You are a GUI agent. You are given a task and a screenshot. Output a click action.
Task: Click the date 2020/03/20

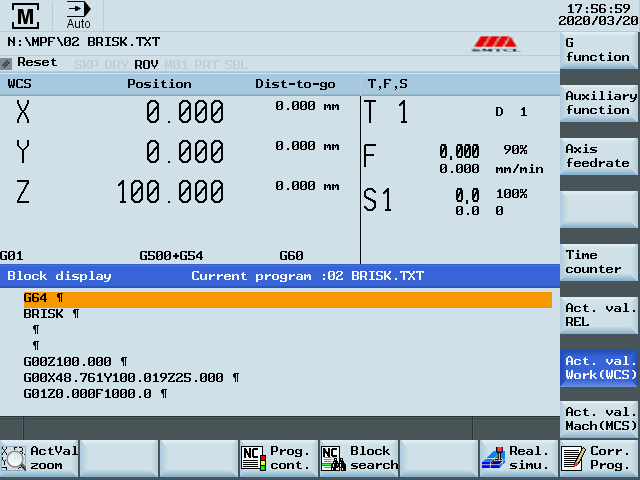[598, 21]
